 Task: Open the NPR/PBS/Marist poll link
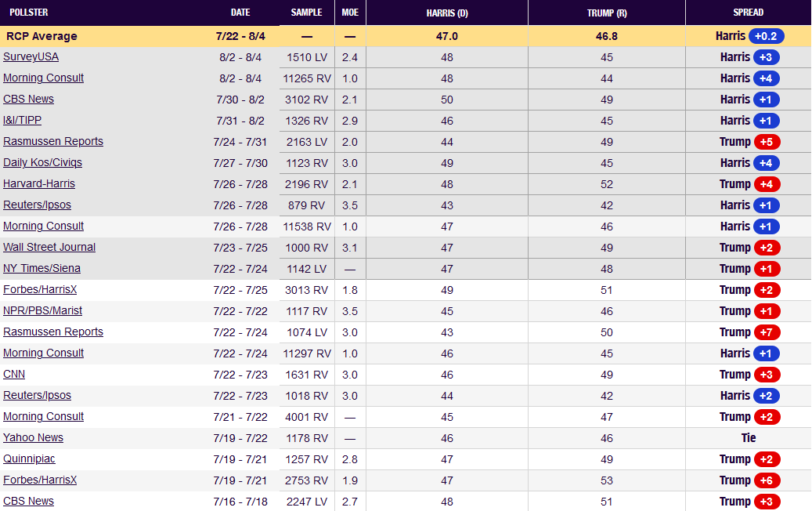42,311
